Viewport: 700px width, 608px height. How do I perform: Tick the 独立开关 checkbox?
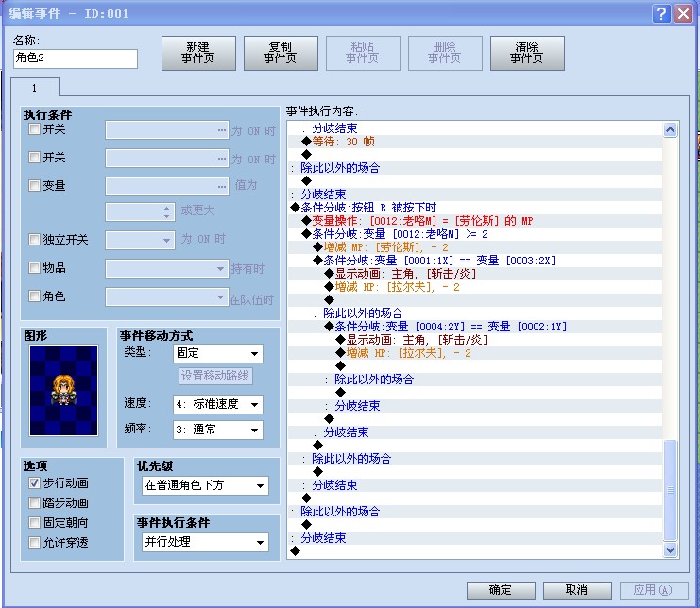pyautogui.click(x=34, y=240)
